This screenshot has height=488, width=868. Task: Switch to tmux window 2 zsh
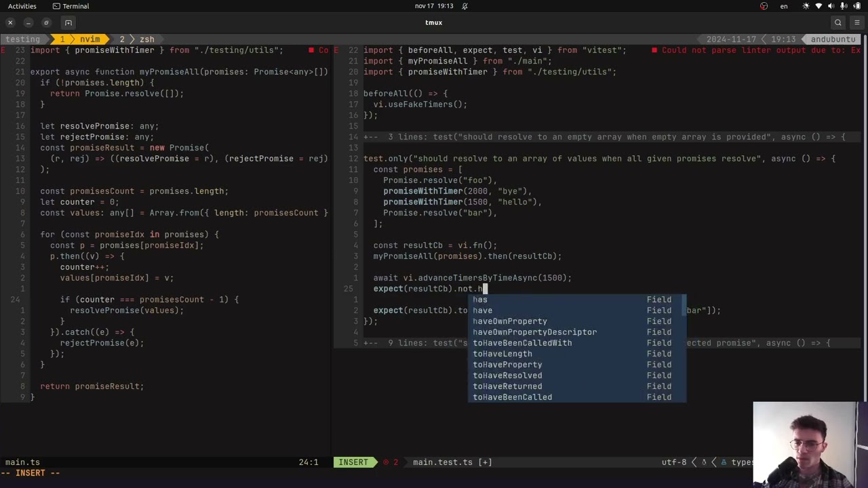(137, 39)
